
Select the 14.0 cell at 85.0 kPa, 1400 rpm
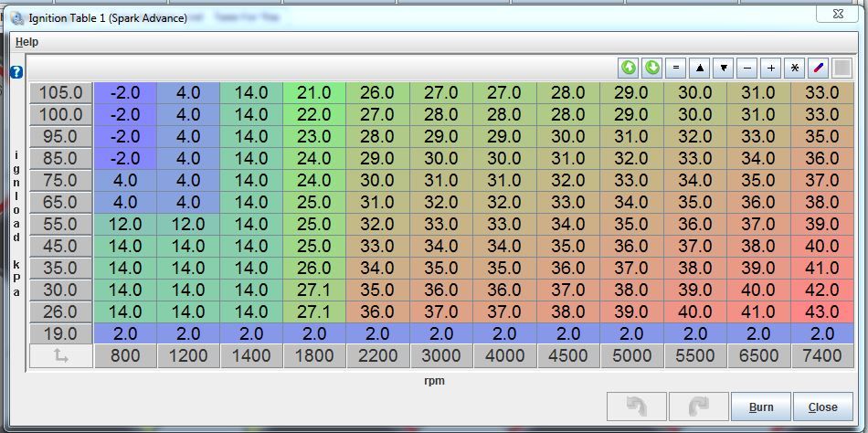tap(251, 158)
